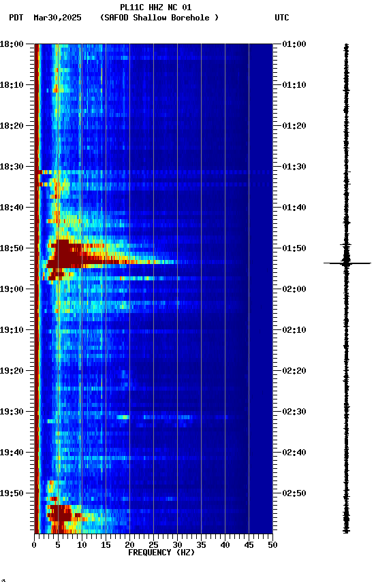Viewport: 376px width, 588px height.
Task: Click the 19:50 PDT time label
Action: coord(12,494)
